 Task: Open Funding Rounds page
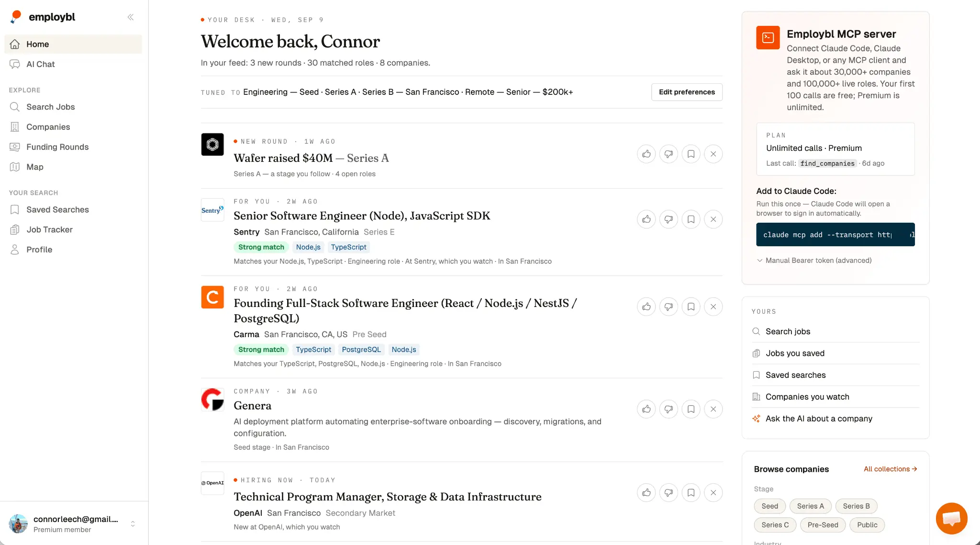click(73, 147)
